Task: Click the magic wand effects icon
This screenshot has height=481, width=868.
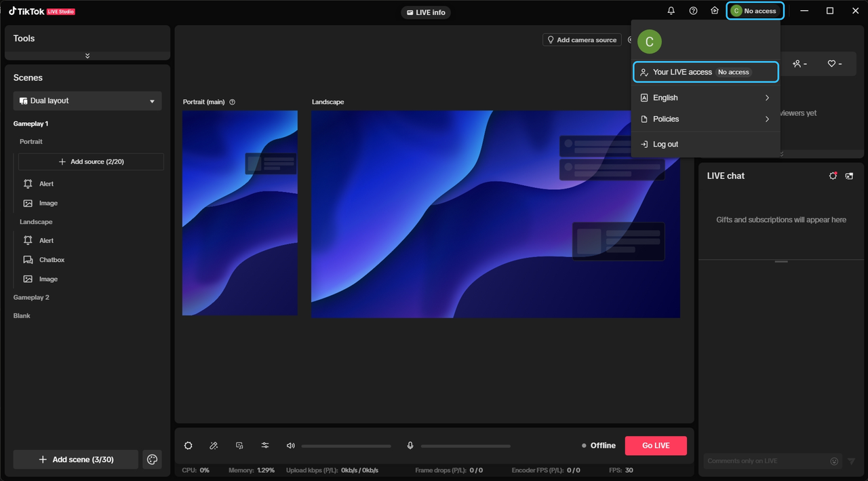Action: click(x=214, y=446)
